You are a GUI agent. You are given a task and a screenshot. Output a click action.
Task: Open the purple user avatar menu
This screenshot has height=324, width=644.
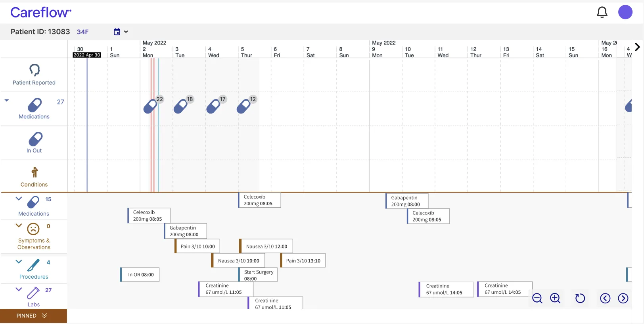coord(625,12)
